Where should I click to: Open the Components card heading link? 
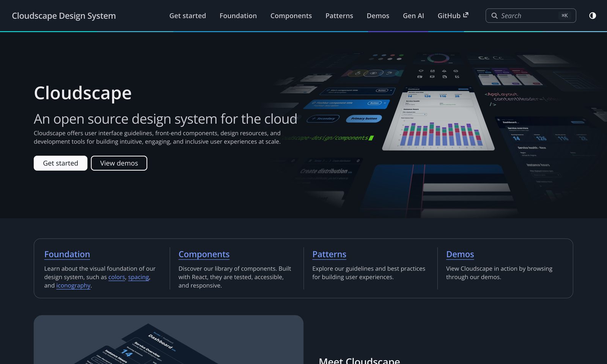204,254
